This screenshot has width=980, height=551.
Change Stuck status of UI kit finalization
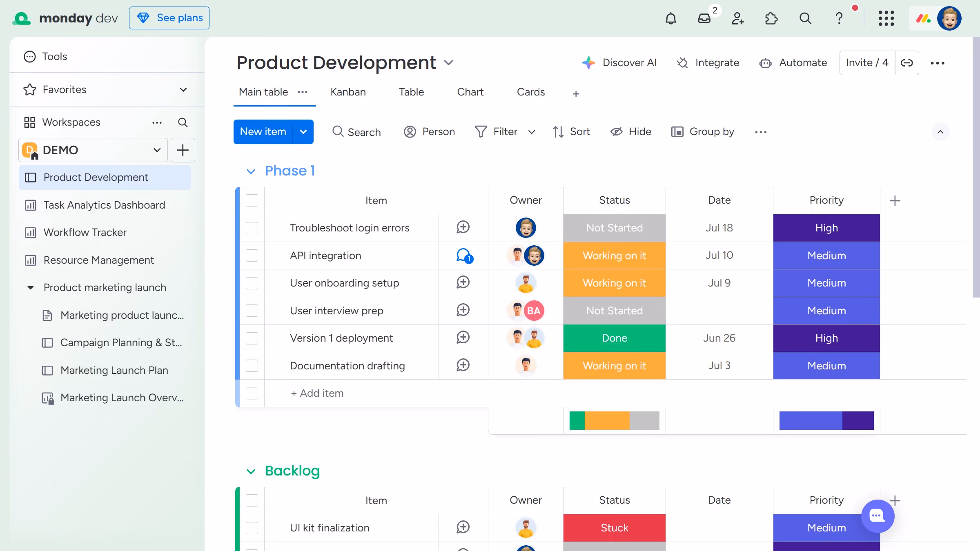[x=614, y=528]
